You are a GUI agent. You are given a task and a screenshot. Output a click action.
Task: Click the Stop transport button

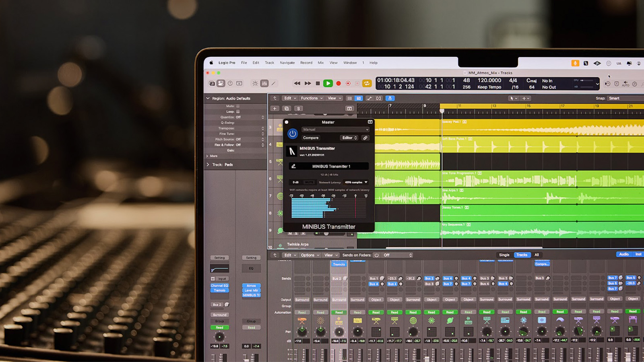click(x=318, y=83)
